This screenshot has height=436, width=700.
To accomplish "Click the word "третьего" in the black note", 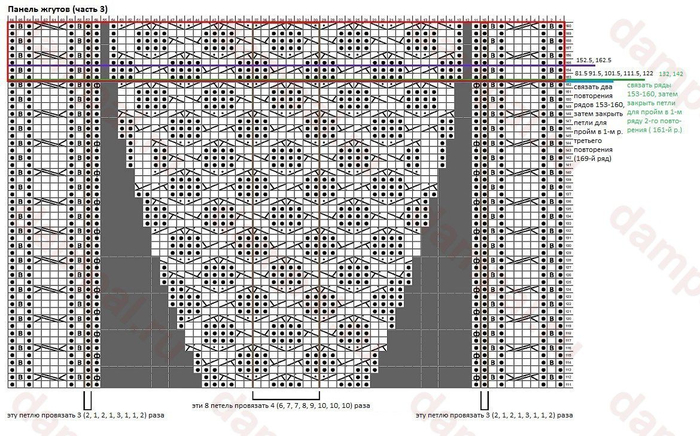I will pyautogui.click(x=588, y=141).
